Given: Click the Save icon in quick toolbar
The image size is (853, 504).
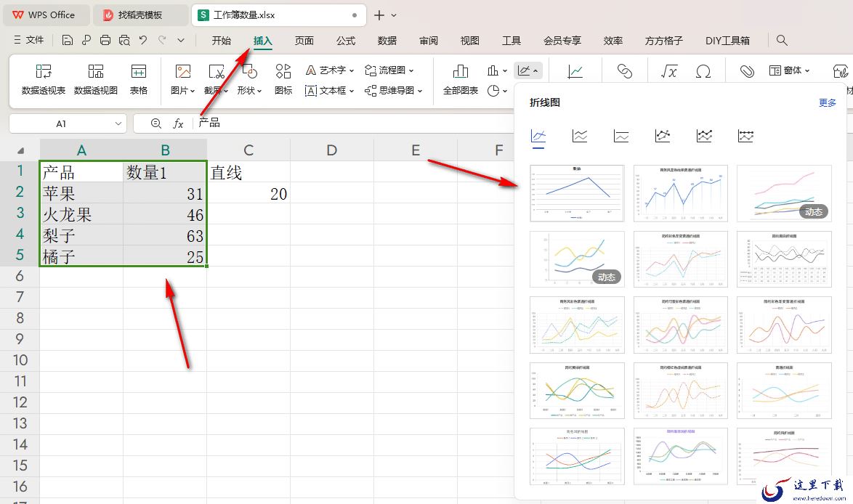Looking at the screenshot, I should 68,40.
